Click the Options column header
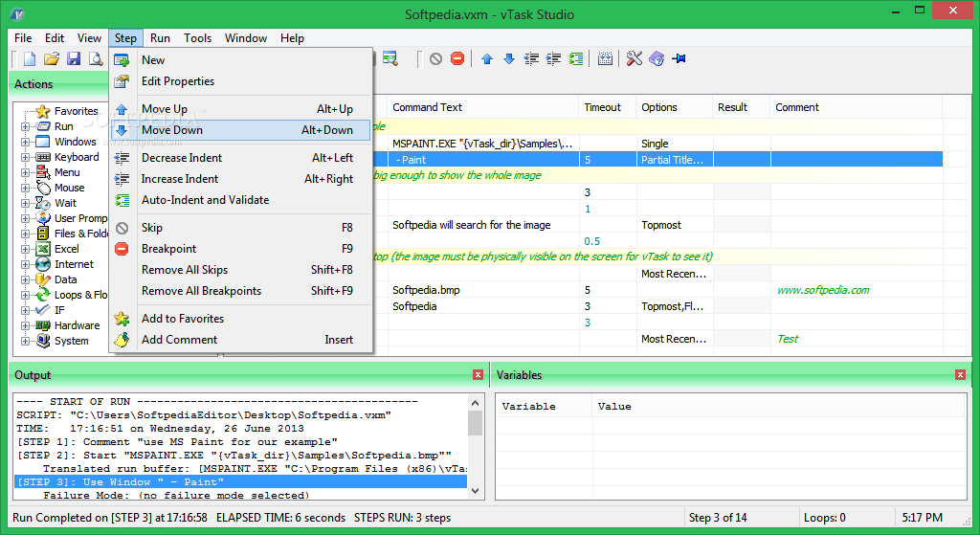The width and height of the screenshot is (980, 535). (x=675, y=107)
